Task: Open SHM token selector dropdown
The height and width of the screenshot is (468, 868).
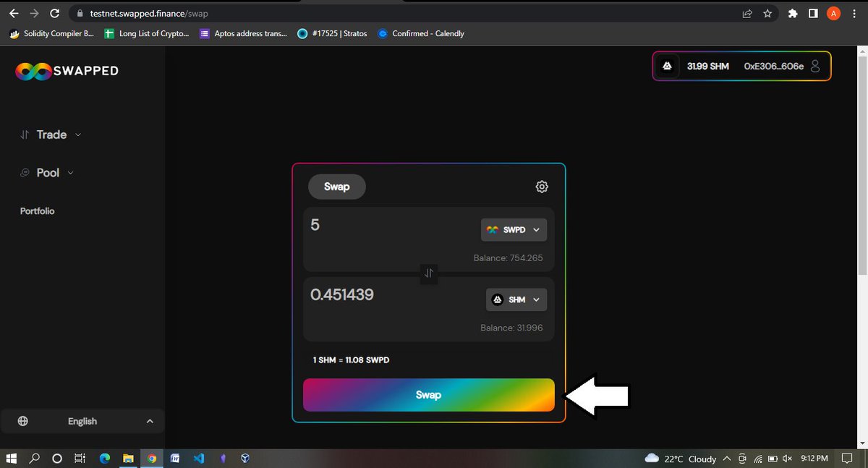Action: point(516,299)
